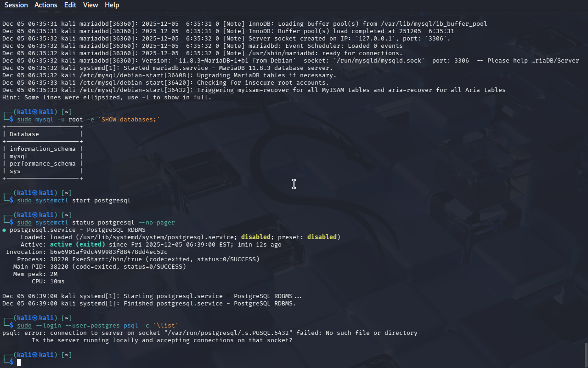Click the 'performance_schema' database row

[x=42, y=164]
